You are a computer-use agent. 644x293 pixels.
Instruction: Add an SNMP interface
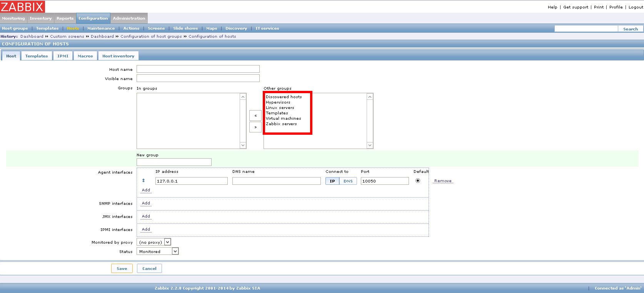click(146, 203)
